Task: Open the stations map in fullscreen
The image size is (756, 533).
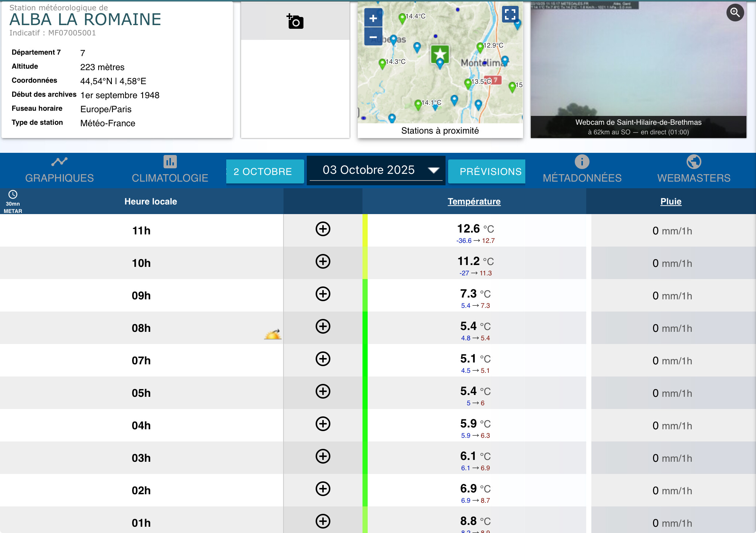Action: [510, 14]
